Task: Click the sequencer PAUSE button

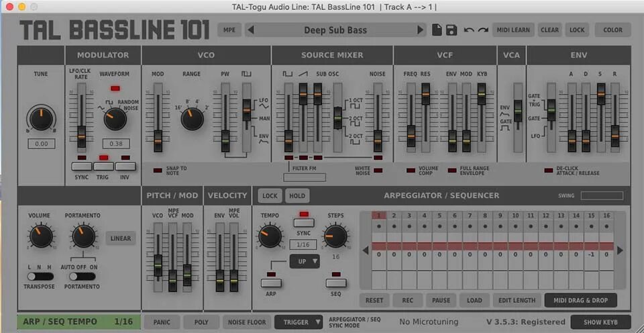Action: (x=441, y=301)
